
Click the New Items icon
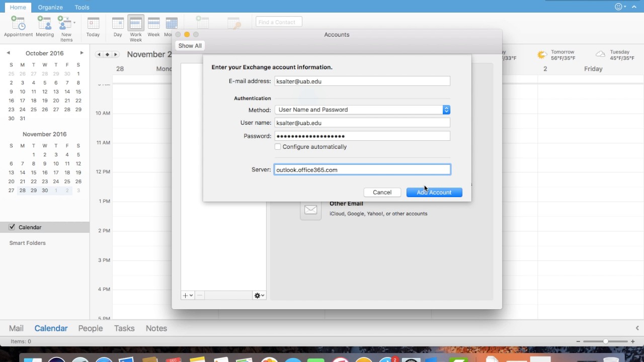(x=64, y=23)
